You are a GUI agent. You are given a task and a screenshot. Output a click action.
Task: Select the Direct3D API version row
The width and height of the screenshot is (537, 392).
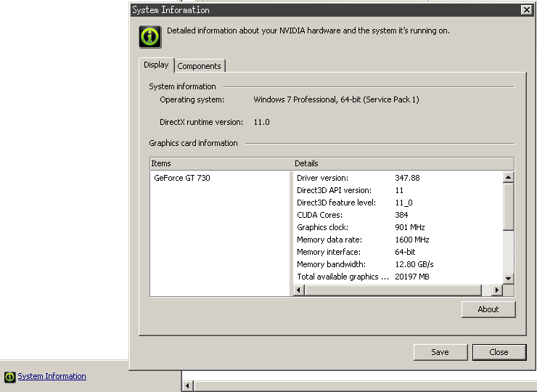click(x=398, y=190)
